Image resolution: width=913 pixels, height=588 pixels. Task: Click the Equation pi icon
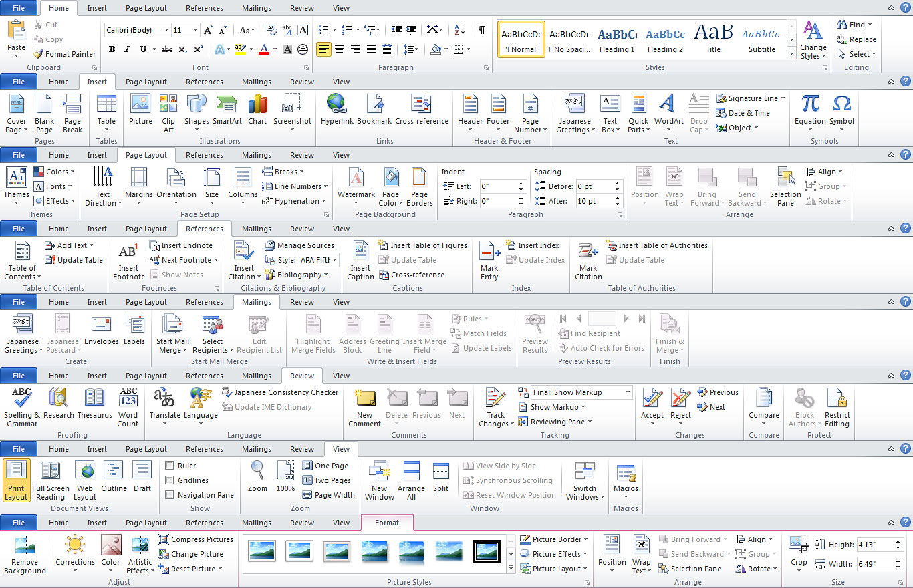pyautogui.click(x=810, y=104)
